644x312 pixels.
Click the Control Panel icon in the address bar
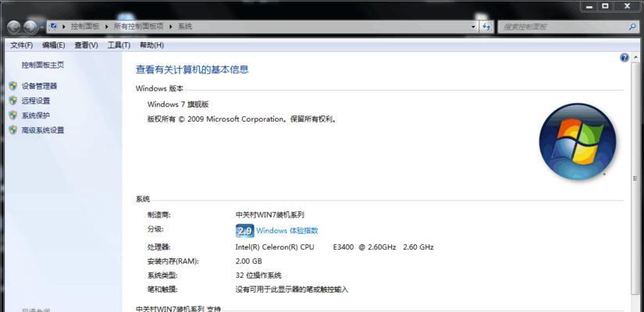pos(53,27)
